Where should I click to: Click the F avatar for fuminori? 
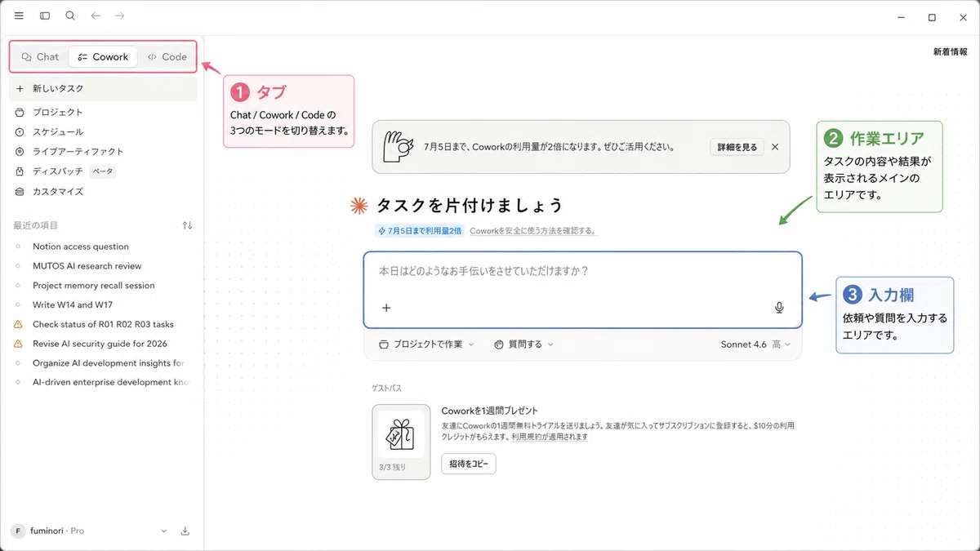pyautogui.click(x=18, y=531)
